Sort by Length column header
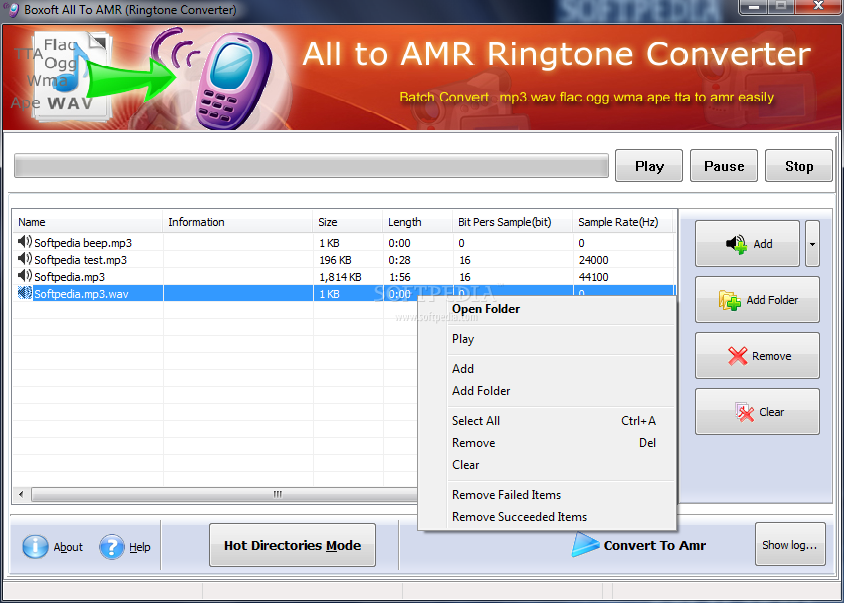 418,222
